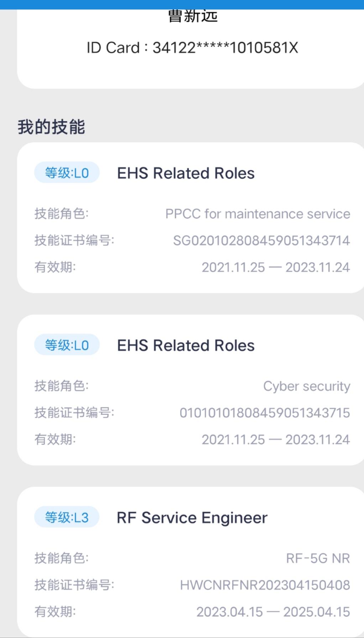364x638 pixels.
Task: Tap the 有效期 label in the RF card
Action: click(x=55, y=612)
